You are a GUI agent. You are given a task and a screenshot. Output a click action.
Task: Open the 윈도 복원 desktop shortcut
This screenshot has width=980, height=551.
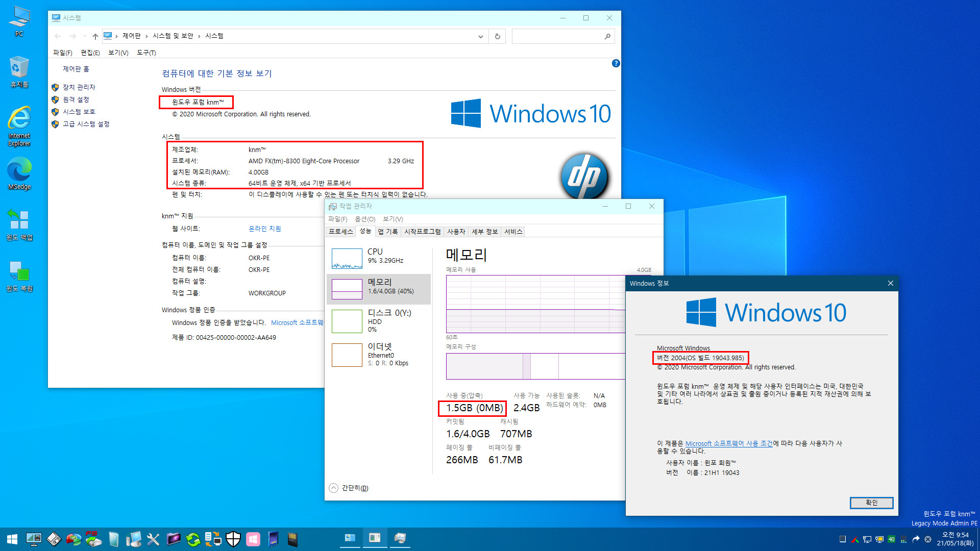pyautogui.click(x=19, y=275)
